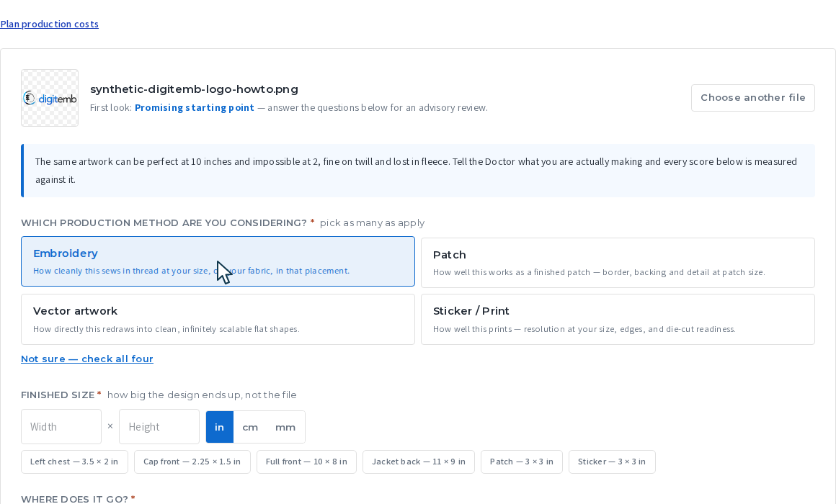Viewport: 836px width, 504px height.
Task: Apply Cap front 2.25 × 1.5 in preset
Action: point(192,462)
